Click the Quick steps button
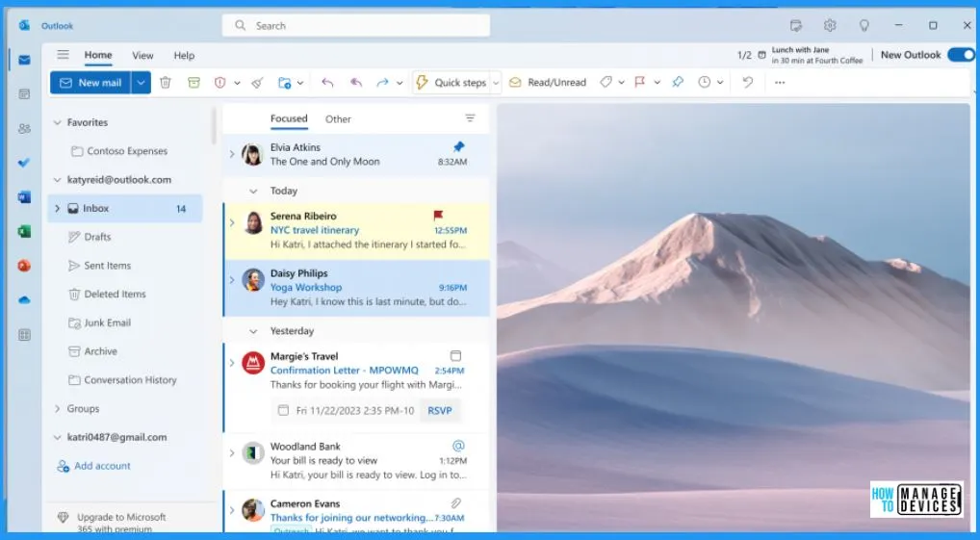 (452, 83)
